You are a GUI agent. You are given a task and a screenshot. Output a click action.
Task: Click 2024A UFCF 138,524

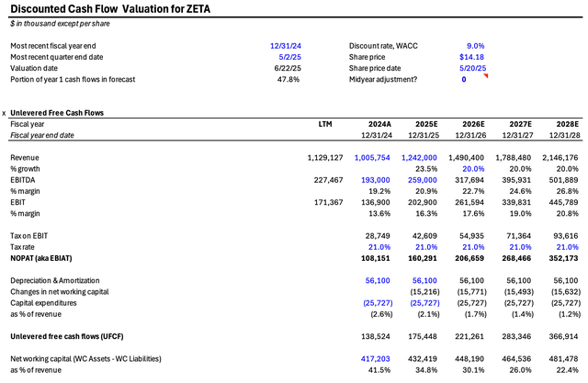376,336
